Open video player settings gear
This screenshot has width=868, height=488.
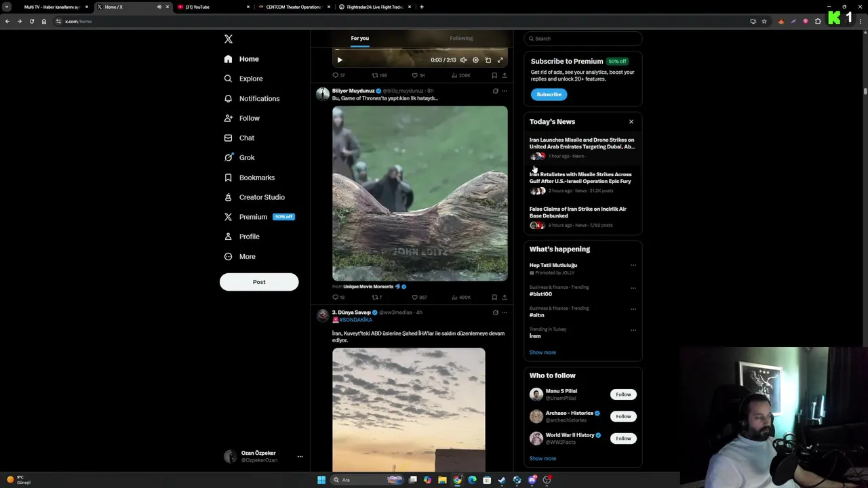click(x=475, y=60)
